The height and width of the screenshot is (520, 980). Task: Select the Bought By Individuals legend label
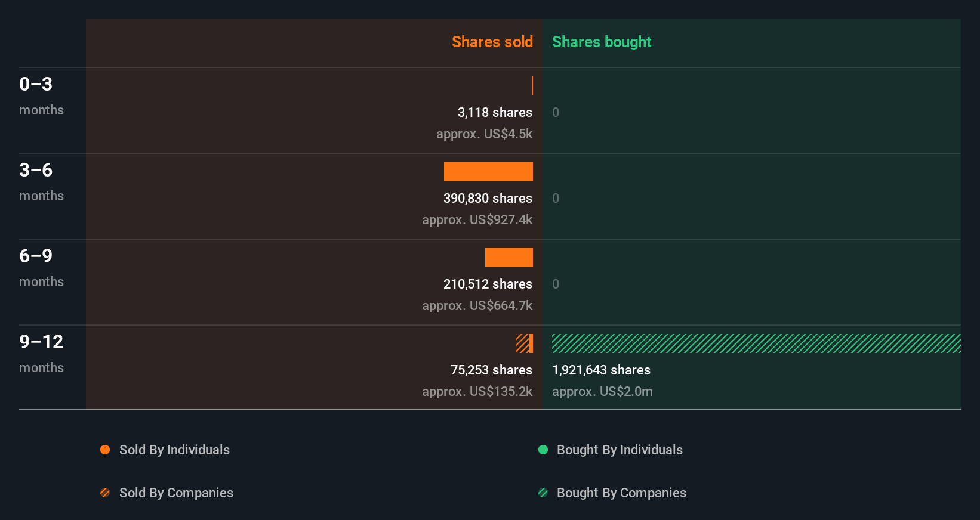620,450
